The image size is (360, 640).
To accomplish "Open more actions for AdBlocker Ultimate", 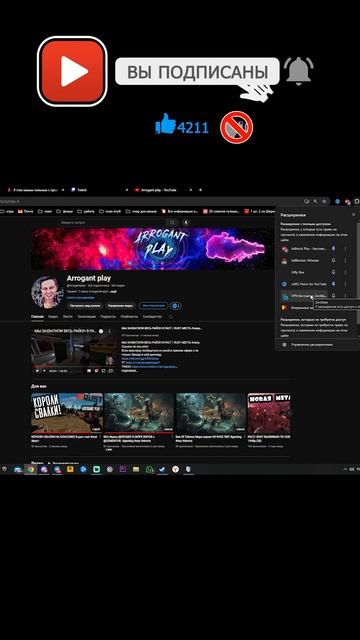I will (345, 260).
